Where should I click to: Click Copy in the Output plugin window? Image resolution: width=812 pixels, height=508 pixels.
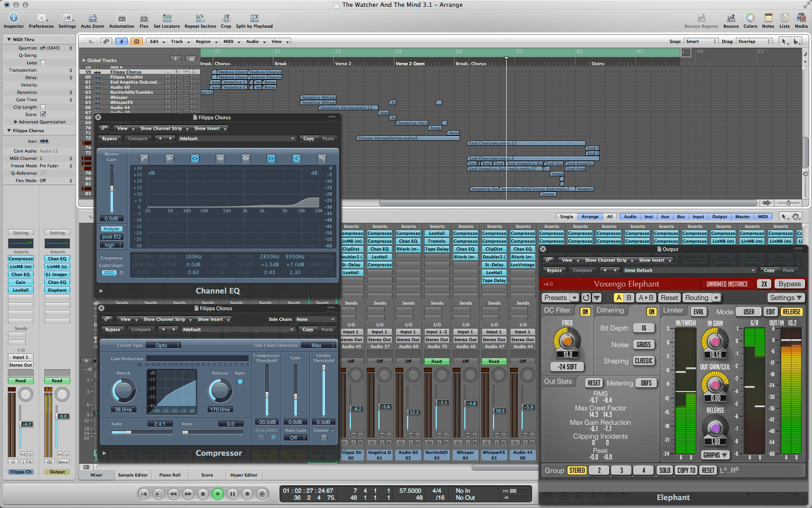[769, 270]
